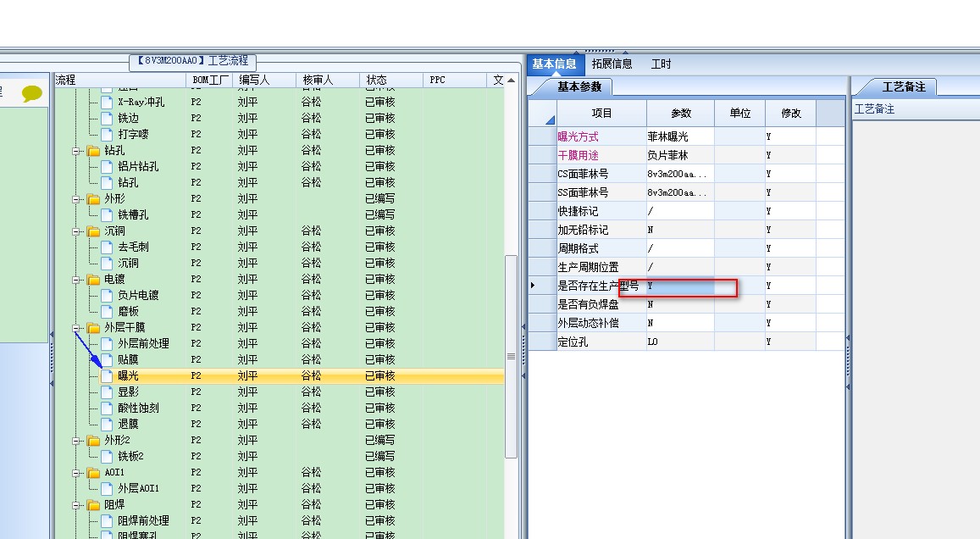The width and height of the screenshot is (980, 539).
Task: Collapse the 外形2 tree node
Action: (75, 440)
